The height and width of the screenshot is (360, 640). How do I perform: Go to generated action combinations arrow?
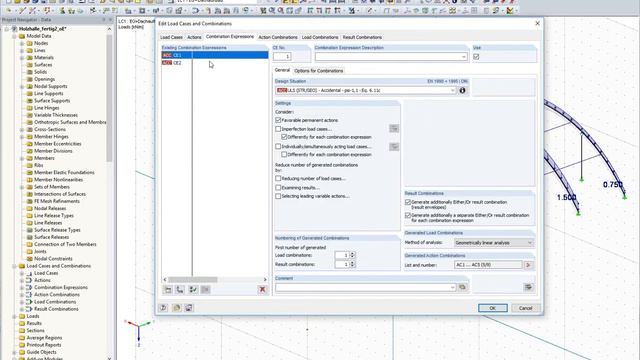[529, 265]
